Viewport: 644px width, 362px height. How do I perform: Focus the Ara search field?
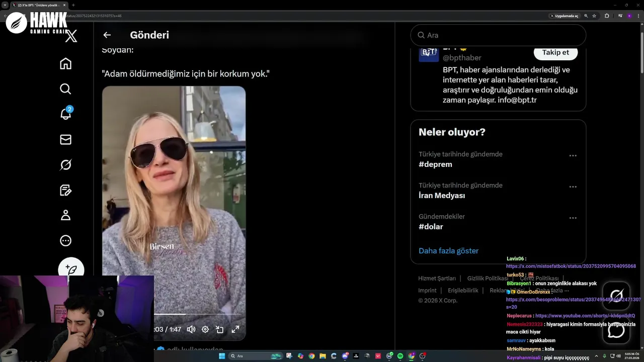498,35
